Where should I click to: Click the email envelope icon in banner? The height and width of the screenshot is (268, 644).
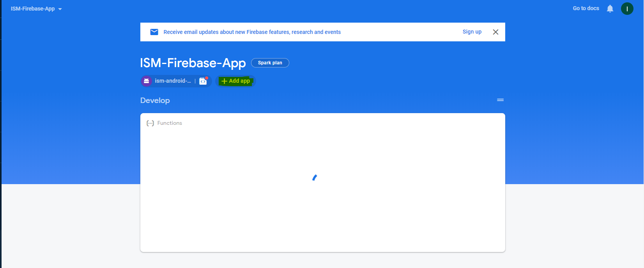tap(154, 32)
